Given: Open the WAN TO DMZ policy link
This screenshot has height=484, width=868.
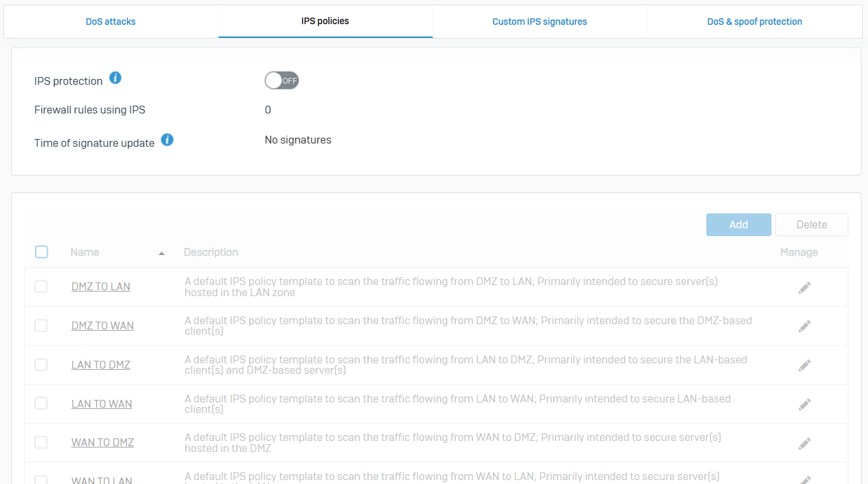Looking at the screenshot, I should [102, 442].
